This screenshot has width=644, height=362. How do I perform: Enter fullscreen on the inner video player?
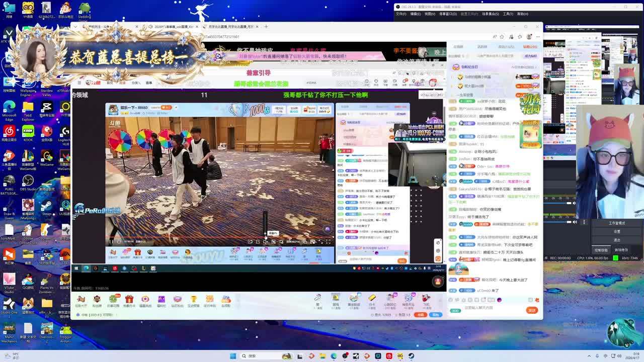[x=328, y=242]
